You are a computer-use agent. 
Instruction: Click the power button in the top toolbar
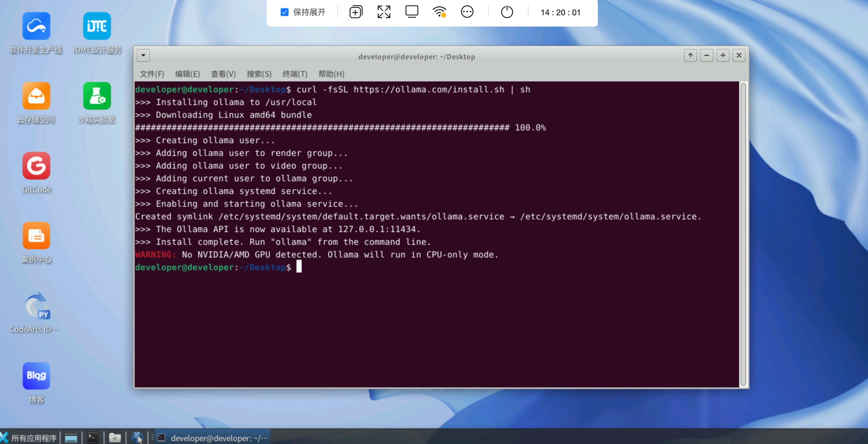pyautogui.click(x=507, y=12)
